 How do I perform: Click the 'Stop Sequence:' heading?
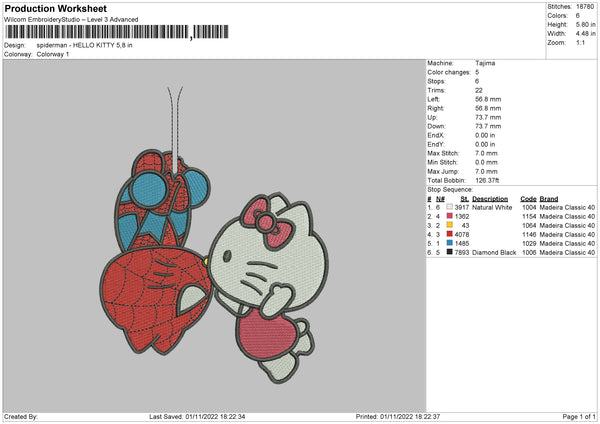450,190
